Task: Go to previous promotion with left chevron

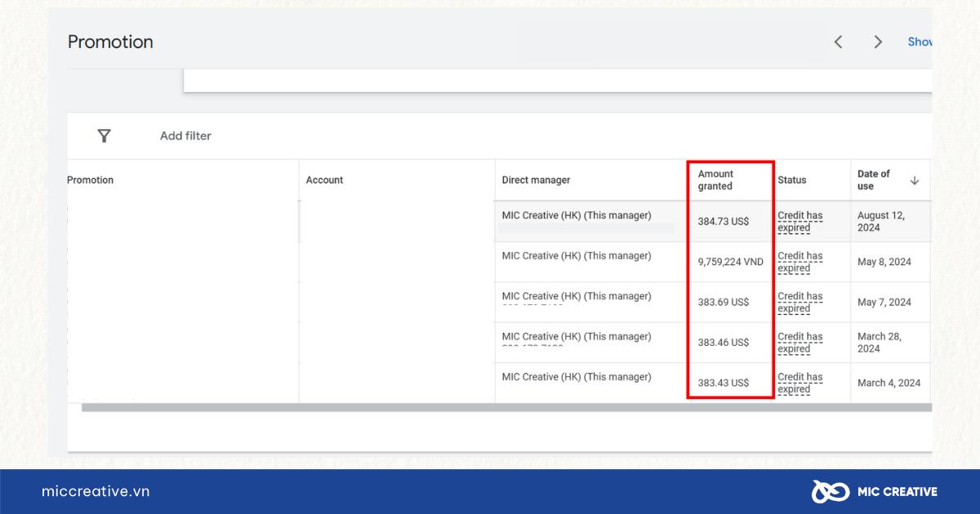Action: [x=838, y=42]
